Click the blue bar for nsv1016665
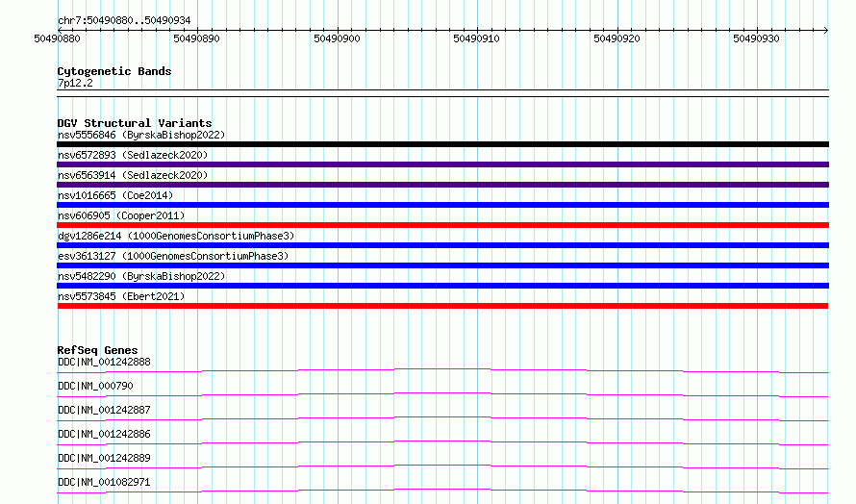Screen dimensions: 856x504 tap(442, 205)
